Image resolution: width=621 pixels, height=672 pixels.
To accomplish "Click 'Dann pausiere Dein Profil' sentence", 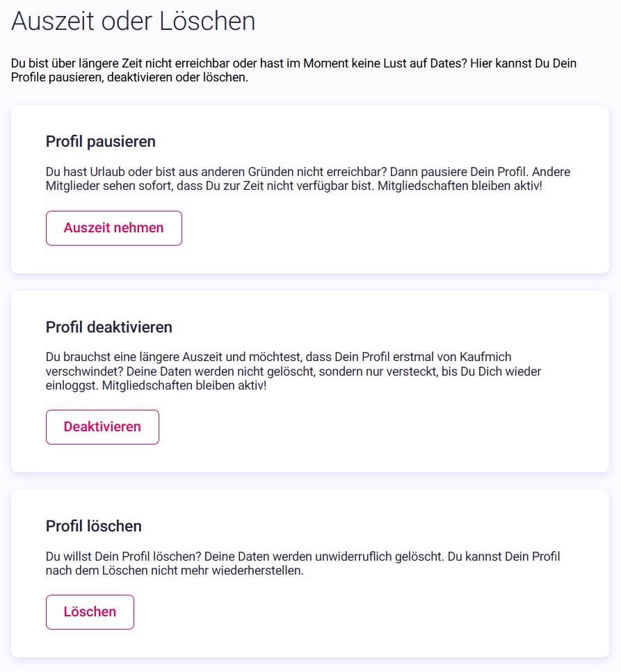I will coord(459,172).
